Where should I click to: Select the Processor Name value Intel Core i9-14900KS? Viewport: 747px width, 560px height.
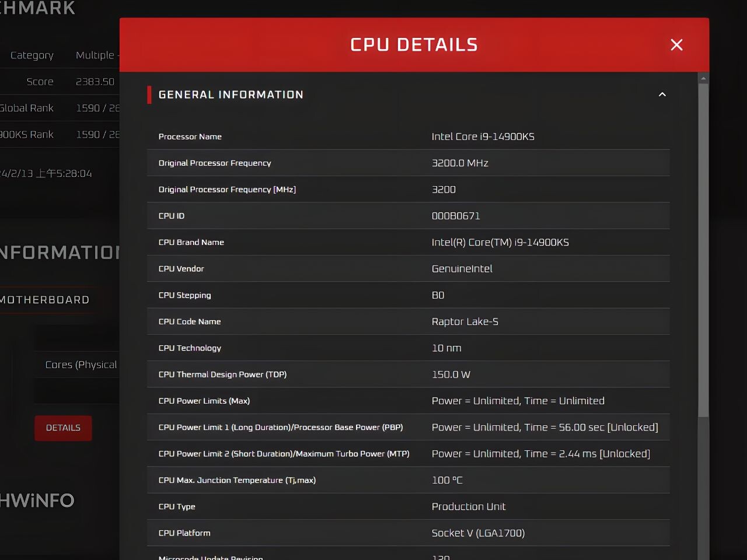483,136
